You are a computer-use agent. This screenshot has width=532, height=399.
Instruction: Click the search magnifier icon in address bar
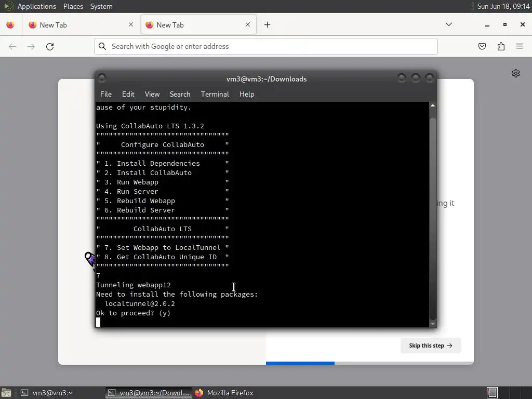click(102, 46)
